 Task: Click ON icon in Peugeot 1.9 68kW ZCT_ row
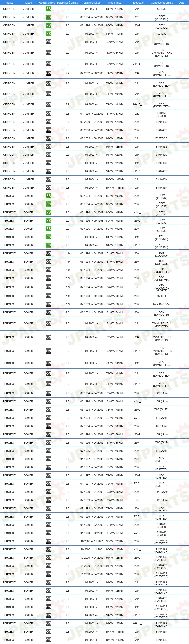(x=49, y=287)
